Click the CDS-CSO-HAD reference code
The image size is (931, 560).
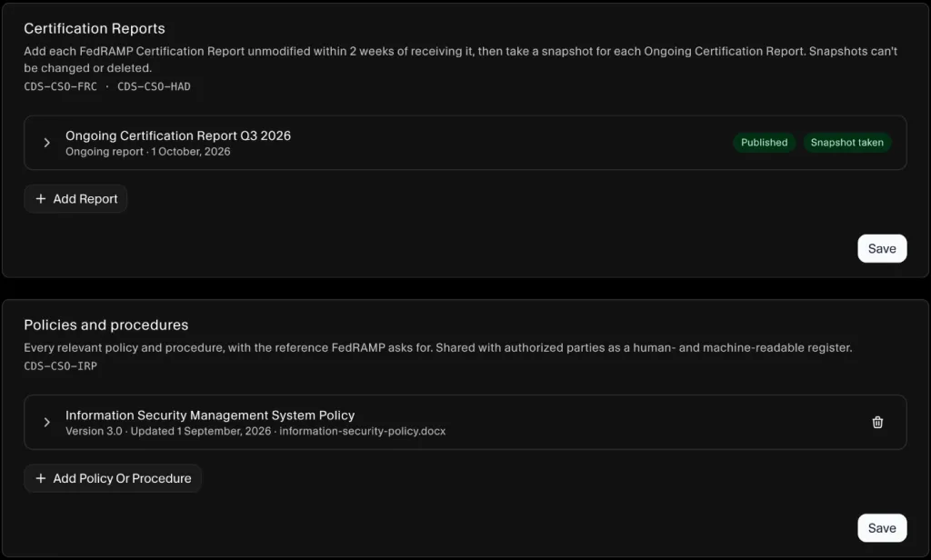pyautogui.click(x=154, y=86)
